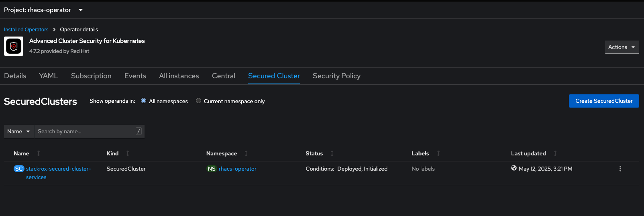Viewport: 644px width, 216px height.
Task: Switch to the Subscription tab
Action: pos(91,76)
